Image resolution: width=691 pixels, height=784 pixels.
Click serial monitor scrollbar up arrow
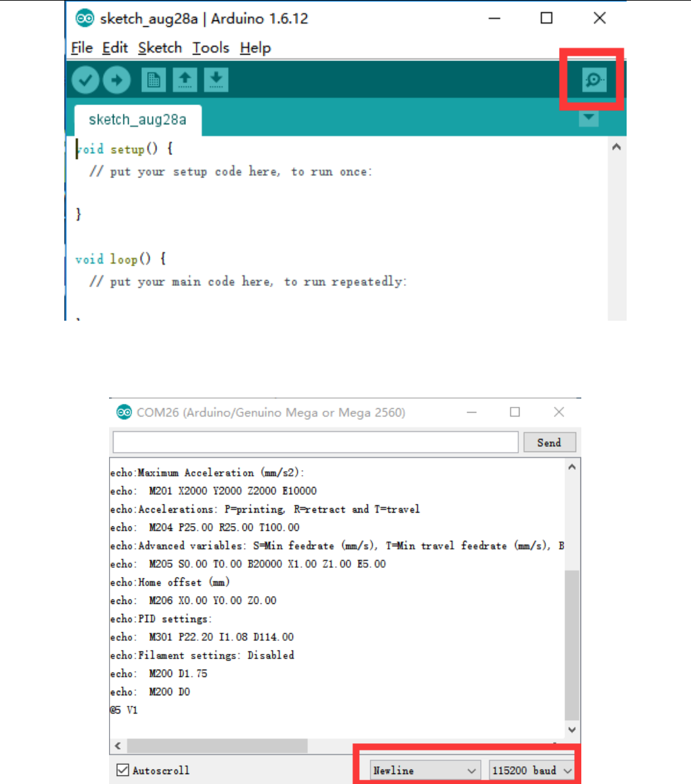point(572,467)
